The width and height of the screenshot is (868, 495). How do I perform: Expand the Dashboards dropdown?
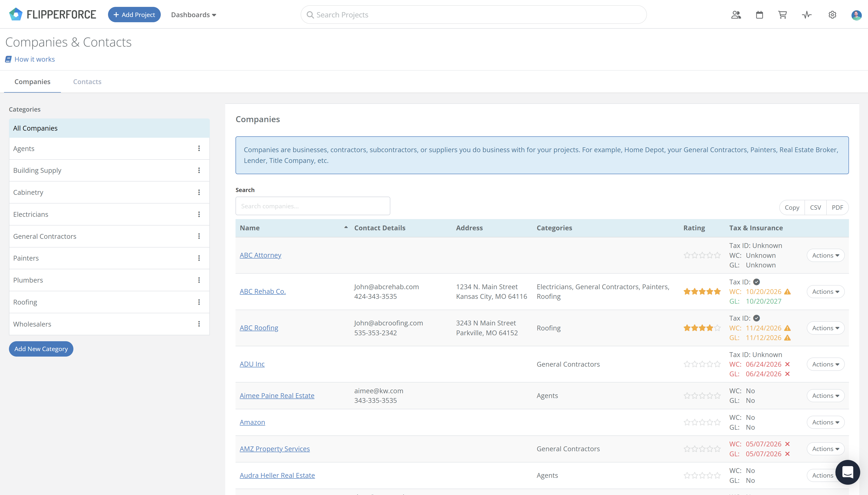coord(194,15)
